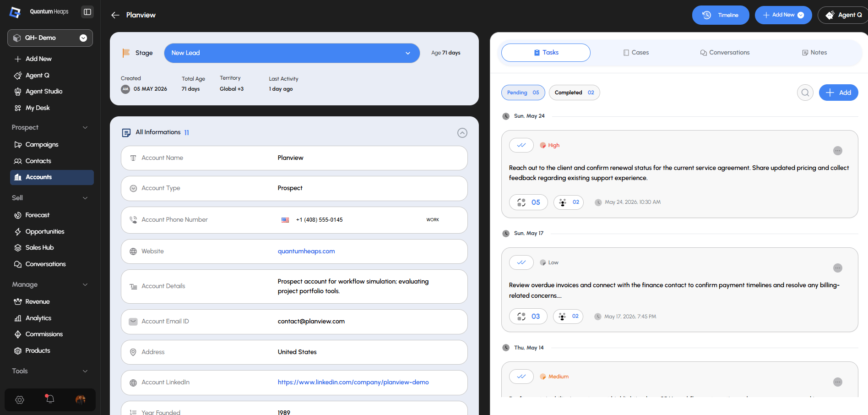
Task: Click the phone number +1 (408) 555-0145
Action: point(320,220)
